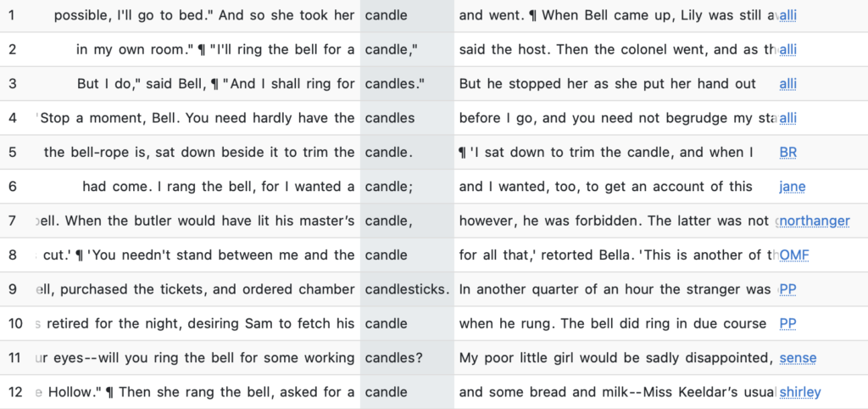Screen dimensions: 868x409
Task: Click row number 5
Action: (12, 153)
